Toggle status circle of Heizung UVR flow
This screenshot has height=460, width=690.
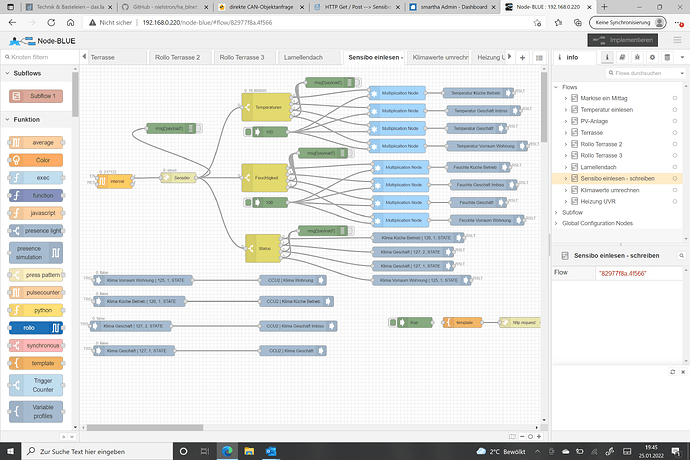(x=676, y=202)
